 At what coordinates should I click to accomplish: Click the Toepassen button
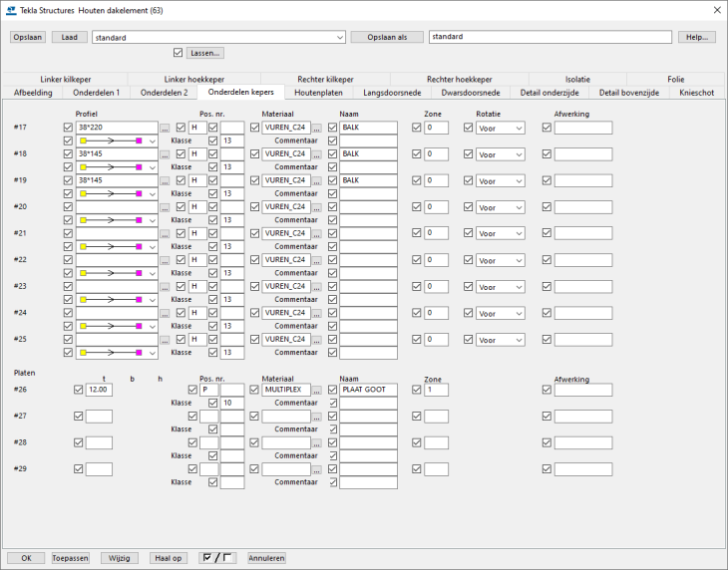pyautogui.click(x=70, y=558)
